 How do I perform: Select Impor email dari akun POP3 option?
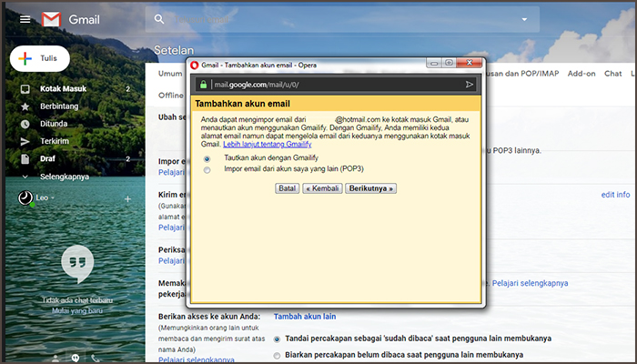point(207,169)
